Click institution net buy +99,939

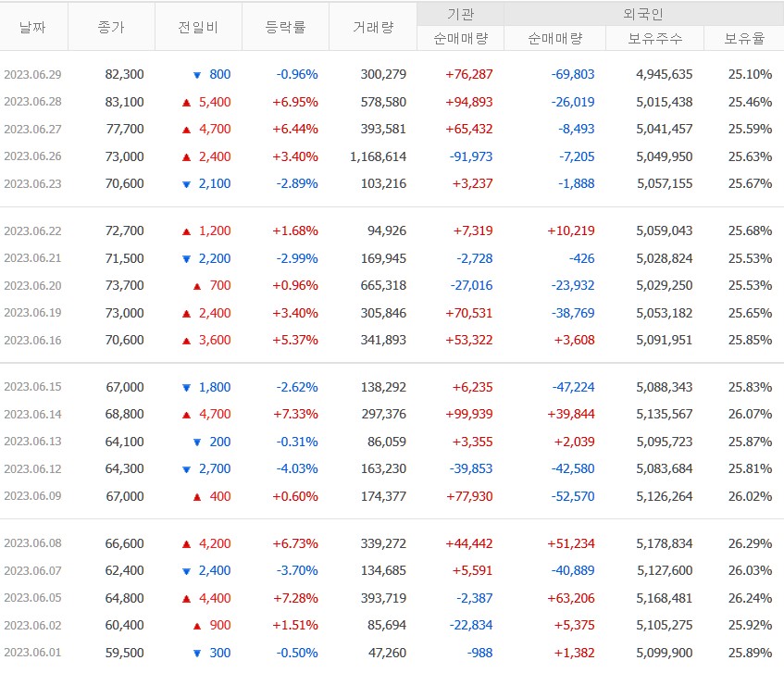(469, 414)
